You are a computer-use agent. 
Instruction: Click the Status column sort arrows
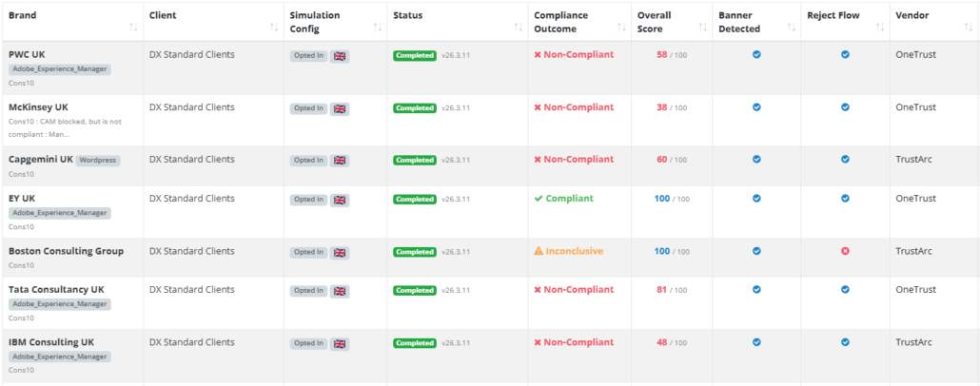[518, 28]
